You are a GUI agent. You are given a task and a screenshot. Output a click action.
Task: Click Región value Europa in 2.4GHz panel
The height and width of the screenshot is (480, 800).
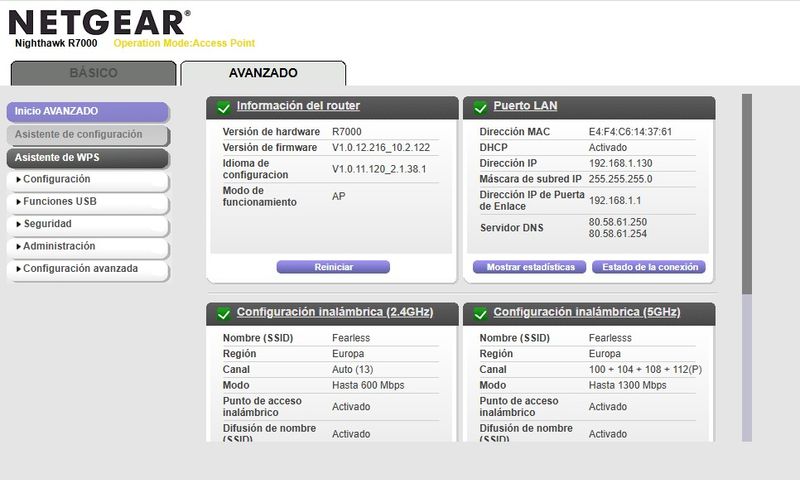pos(348,353)
